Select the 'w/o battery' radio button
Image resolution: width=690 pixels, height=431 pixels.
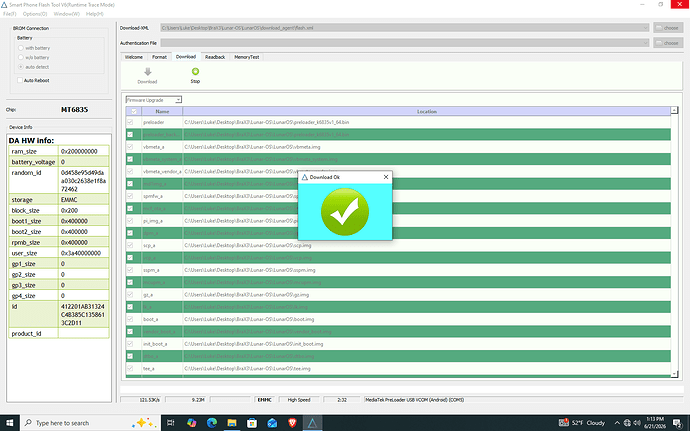click(21, 57)
